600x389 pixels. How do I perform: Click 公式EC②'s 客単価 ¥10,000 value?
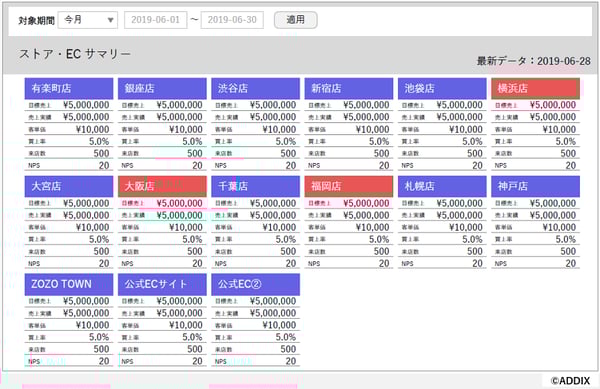point(279,325)
